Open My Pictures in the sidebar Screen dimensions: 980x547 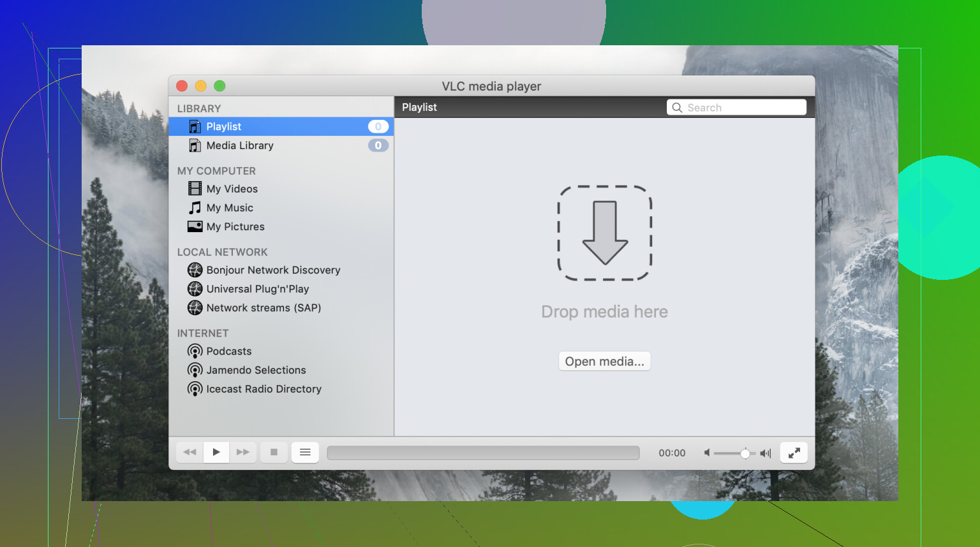point(235,226)
